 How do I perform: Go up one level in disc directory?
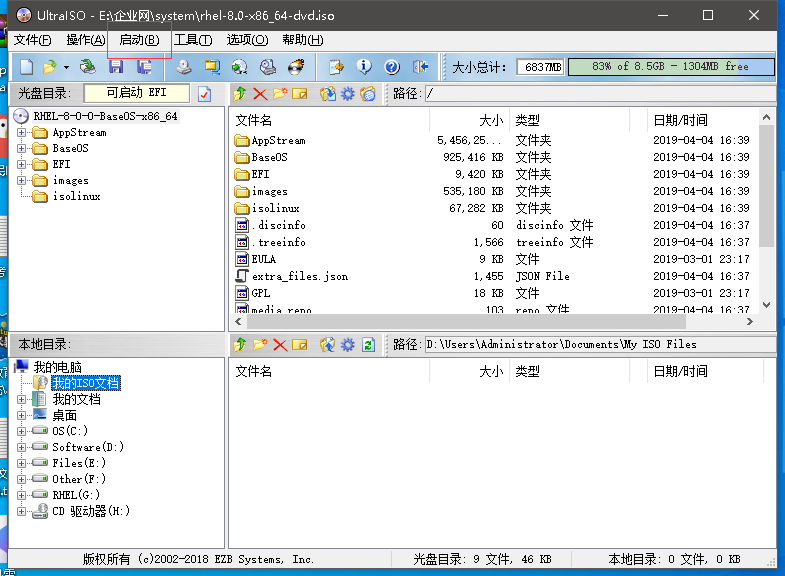point(240,94)
